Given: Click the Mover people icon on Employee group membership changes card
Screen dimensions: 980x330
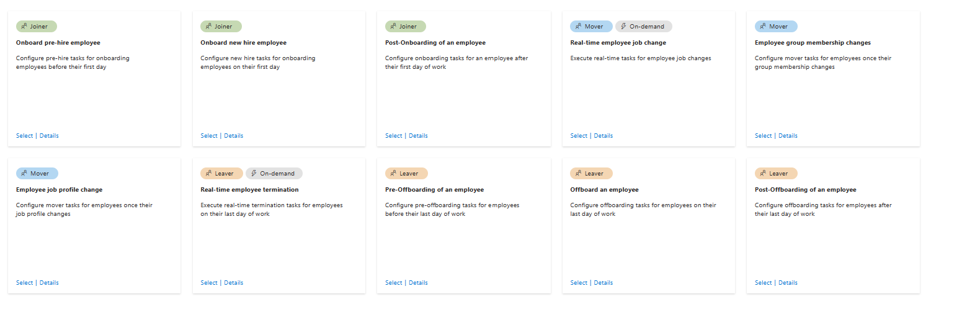Looking at the screenshot, I should (763, 27).
